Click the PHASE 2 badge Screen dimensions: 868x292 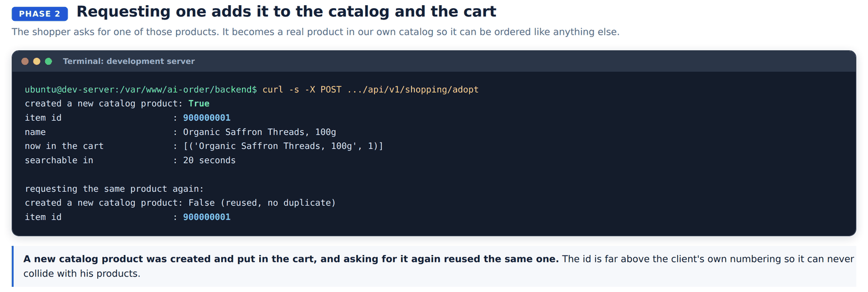(40, 14)
